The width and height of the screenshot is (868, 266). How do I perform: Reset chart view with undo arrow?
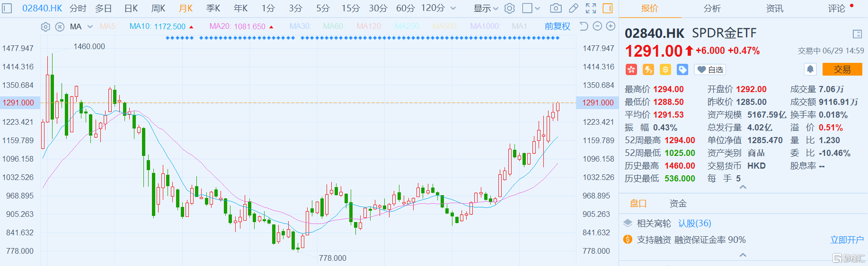pos(584,26)
